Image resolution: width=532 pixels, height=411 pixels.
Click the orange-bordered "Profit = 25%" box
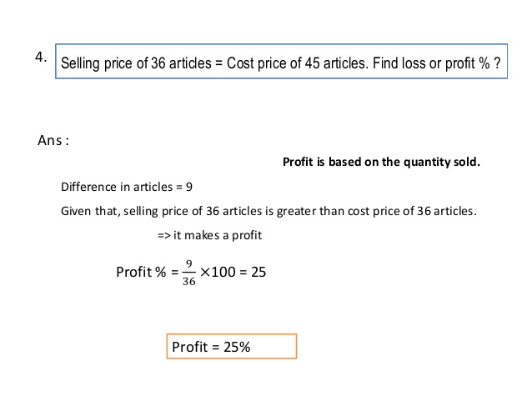[232, 346]
